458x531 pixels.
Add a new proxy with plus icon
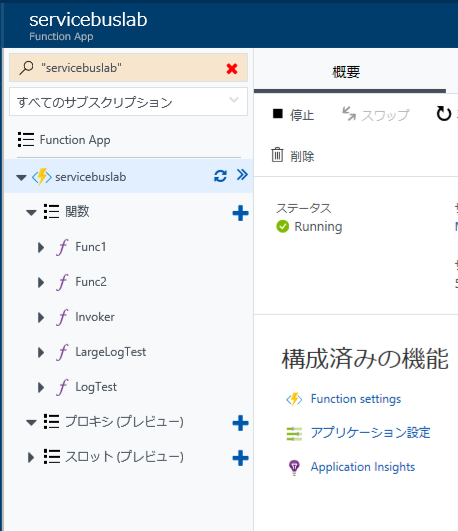[241, 423]
